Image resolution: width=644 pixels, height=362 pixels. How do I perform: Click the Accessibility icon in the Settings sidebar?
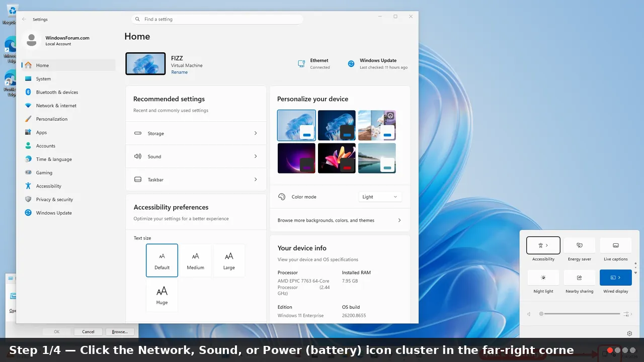(x=28, y=186)
